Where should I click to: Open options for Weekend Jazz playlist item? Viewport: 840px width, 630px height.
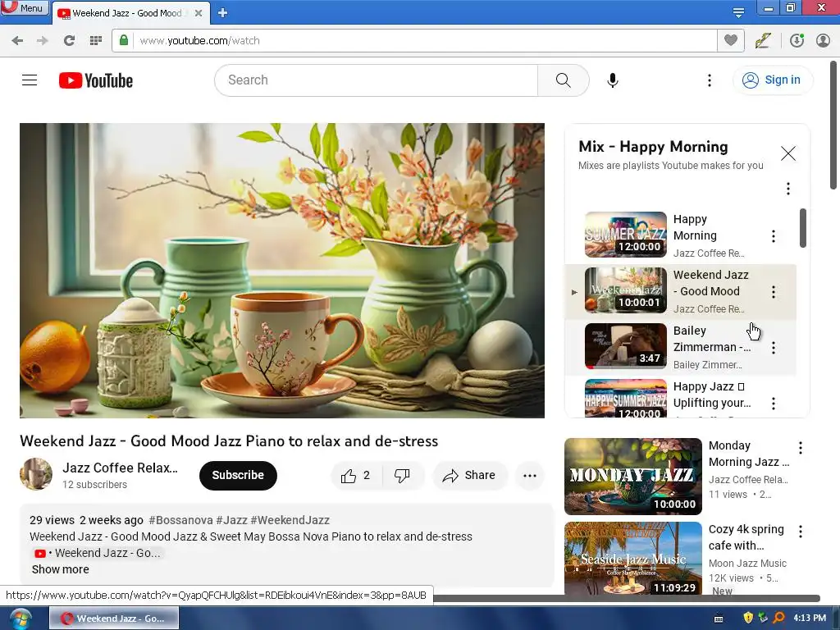[x=773, y=292]
